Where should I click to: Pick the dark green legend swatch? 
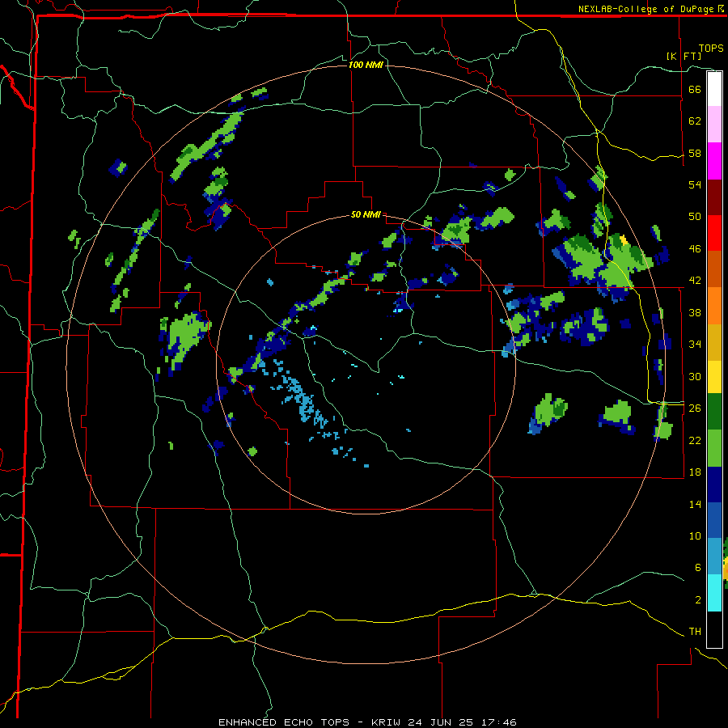(x=714, y=412)
